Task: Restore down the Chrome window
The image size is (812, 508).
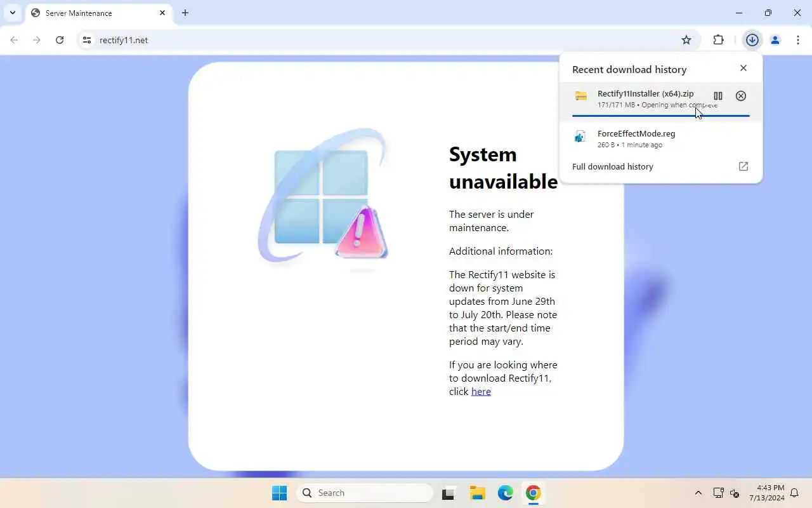Action: tap(768, 13)
